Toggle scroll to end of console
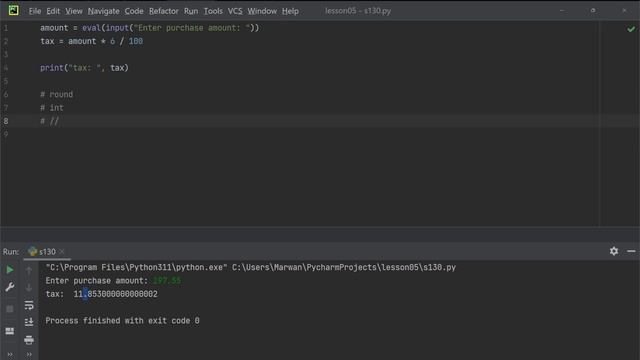The height and width of the screenshot is (360, 640). [x=29, y=322]
